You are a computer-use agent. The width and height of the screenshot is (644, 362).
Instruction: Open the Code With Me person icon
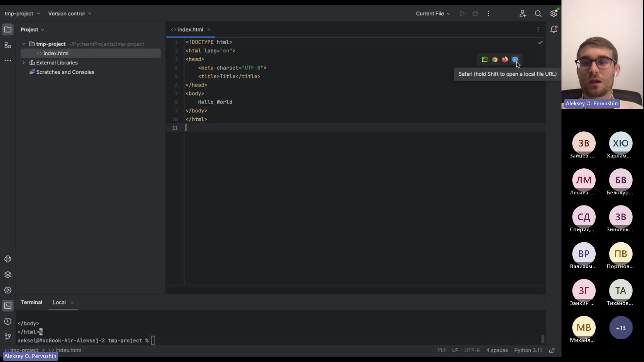(x=523, y=14)
